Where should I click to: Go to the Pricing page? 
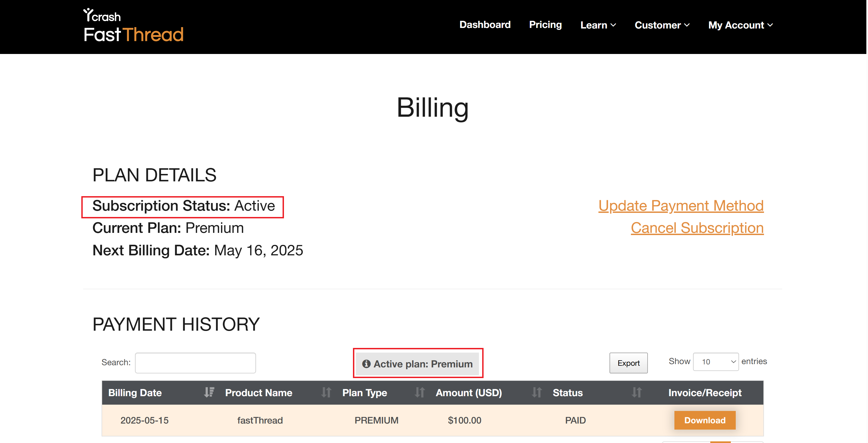pyautogui.click(x=545, y=25)
